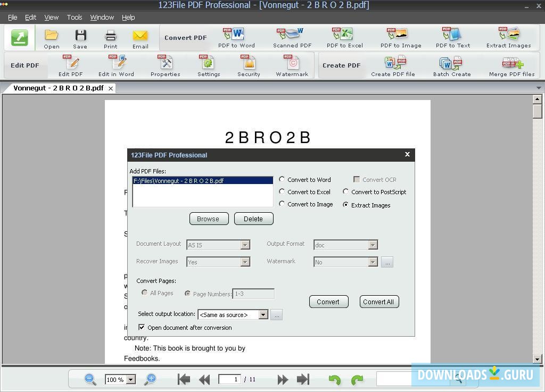Expand the Recover Images dropdown
The width and height of the screenshot is (545, 392).
coord(245,262)
